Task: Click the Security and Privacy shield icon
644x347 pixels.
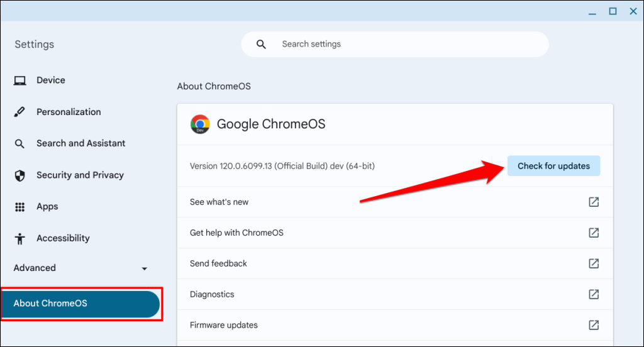Action: coord(20,175)
